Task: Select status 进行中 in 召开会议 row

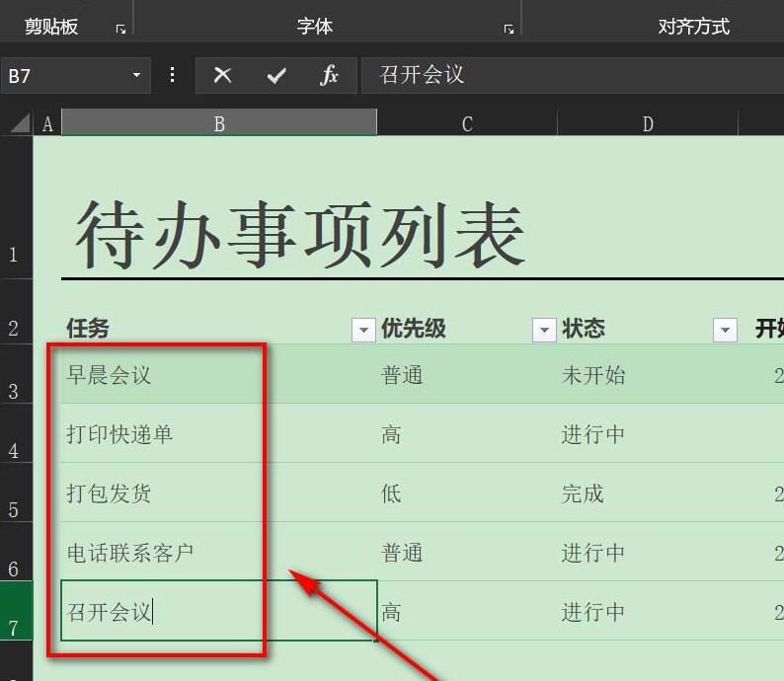Action: click(648, 611)
